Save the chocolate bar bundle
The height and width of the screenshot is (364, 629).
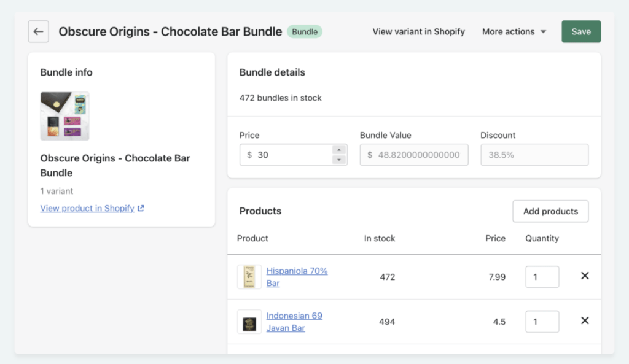580,31
